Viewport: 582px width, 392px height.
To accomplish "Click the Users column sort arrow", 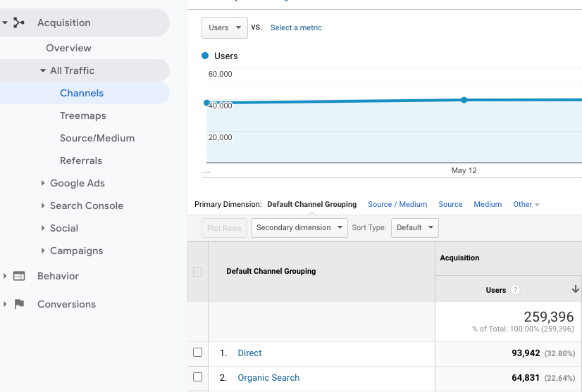I will tap(575, 289).
